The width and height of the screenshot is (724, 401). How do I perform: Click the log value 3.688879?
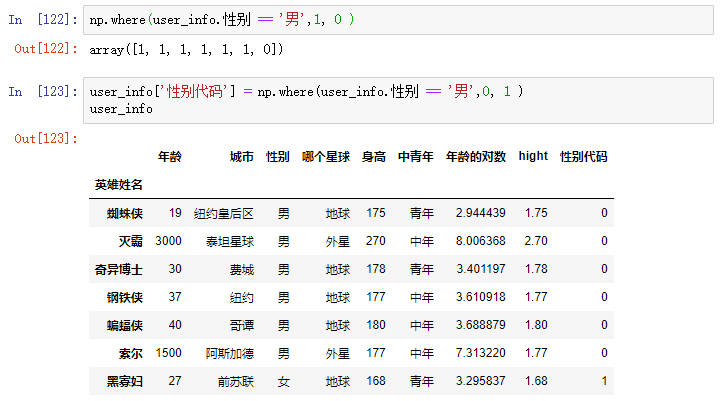(481, 325)
